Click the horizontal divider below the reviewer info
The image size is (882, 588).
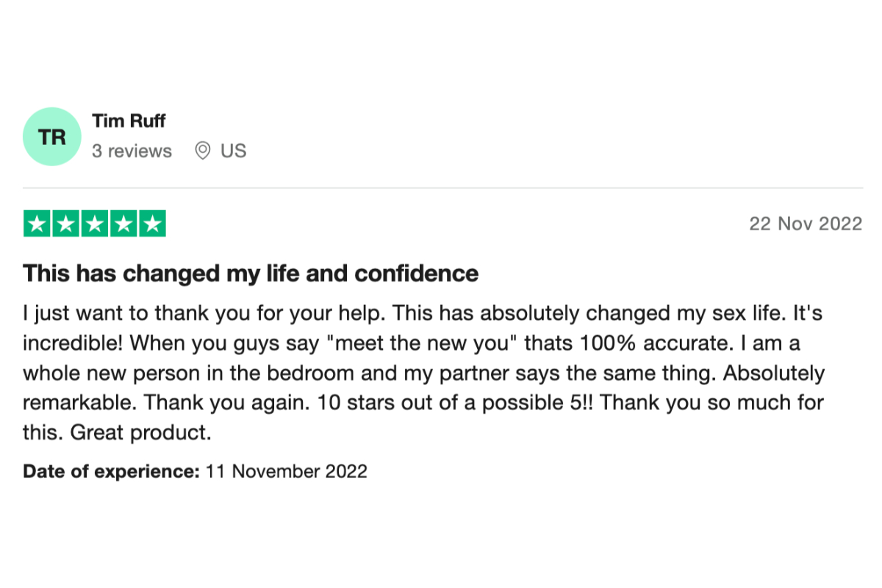coord(442,188)
